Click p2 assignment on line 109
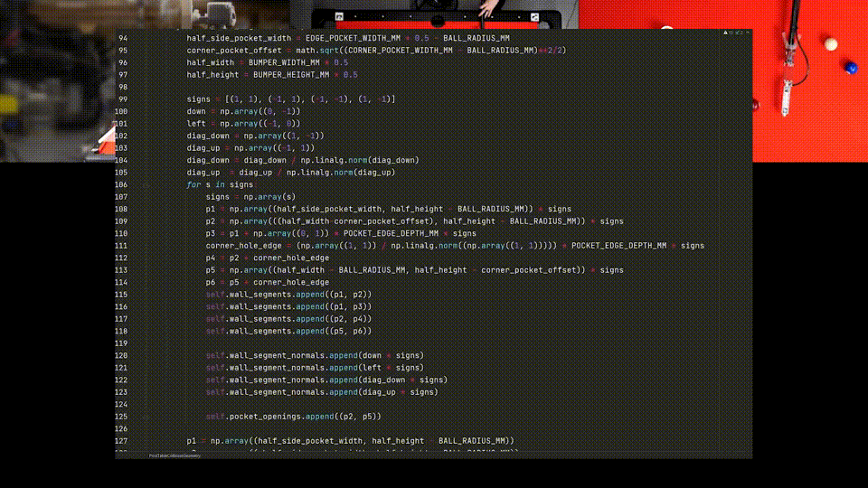The image size is (868, 488). pyautogui.click(x=415, y=221)
